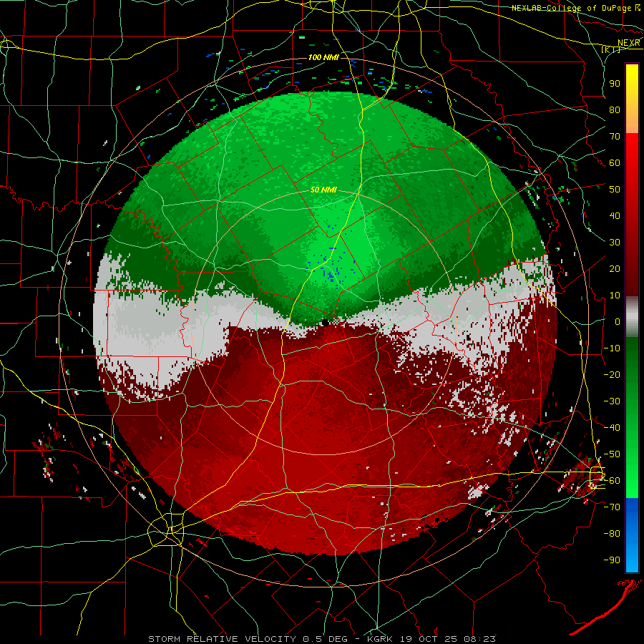Click the -80 value on velocity scale
Screen dimensions: 644x644
point(612,534)
